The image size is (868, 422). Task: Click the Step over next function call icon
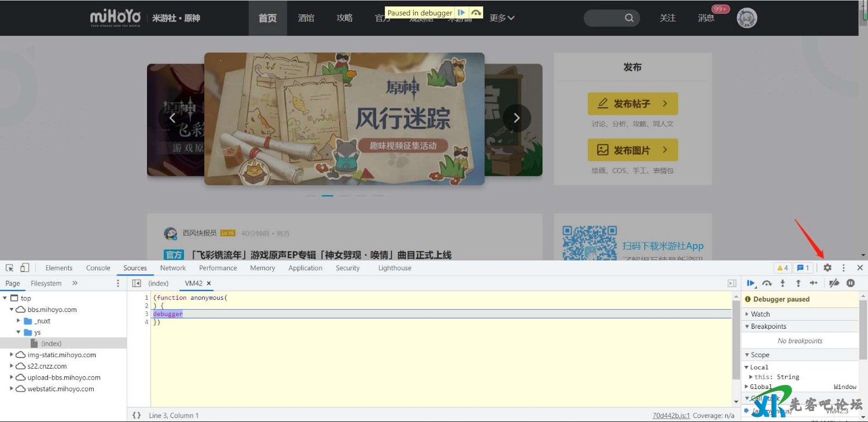[x=767, y=283]
